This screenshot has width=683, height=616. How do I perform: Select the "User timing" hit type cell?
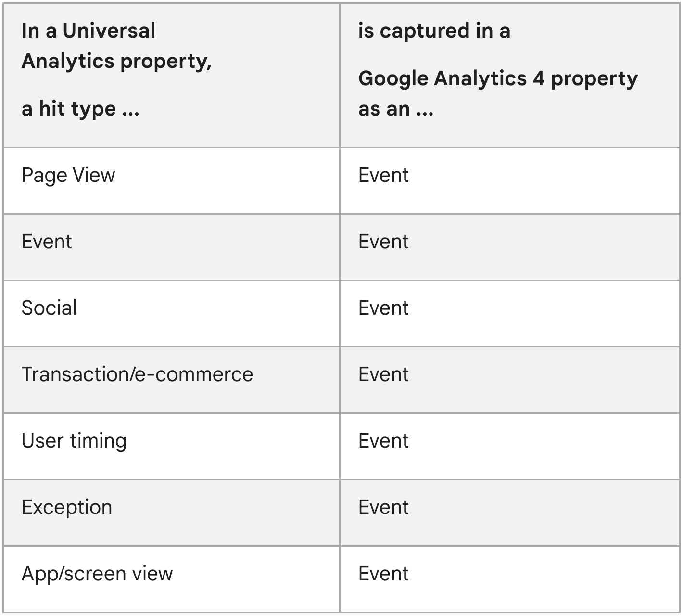(x=74, y=441)
